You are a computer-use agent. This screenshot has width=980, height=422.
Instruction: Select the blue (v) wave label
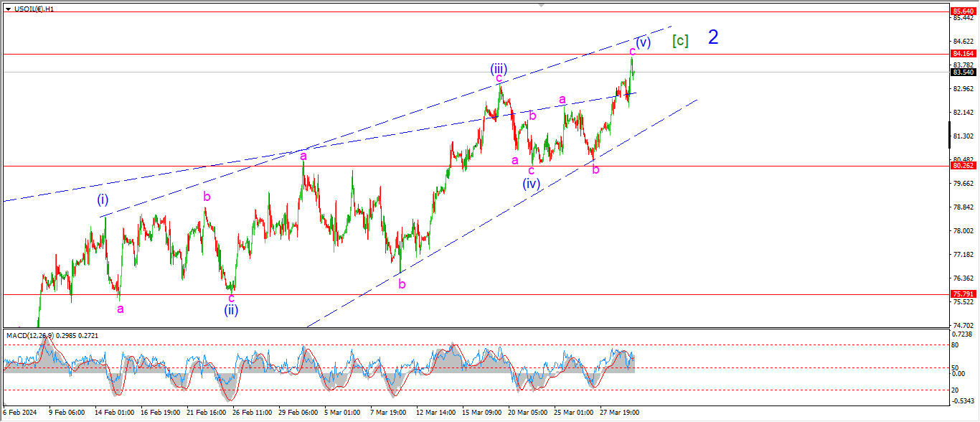click(x=643, y=42)
